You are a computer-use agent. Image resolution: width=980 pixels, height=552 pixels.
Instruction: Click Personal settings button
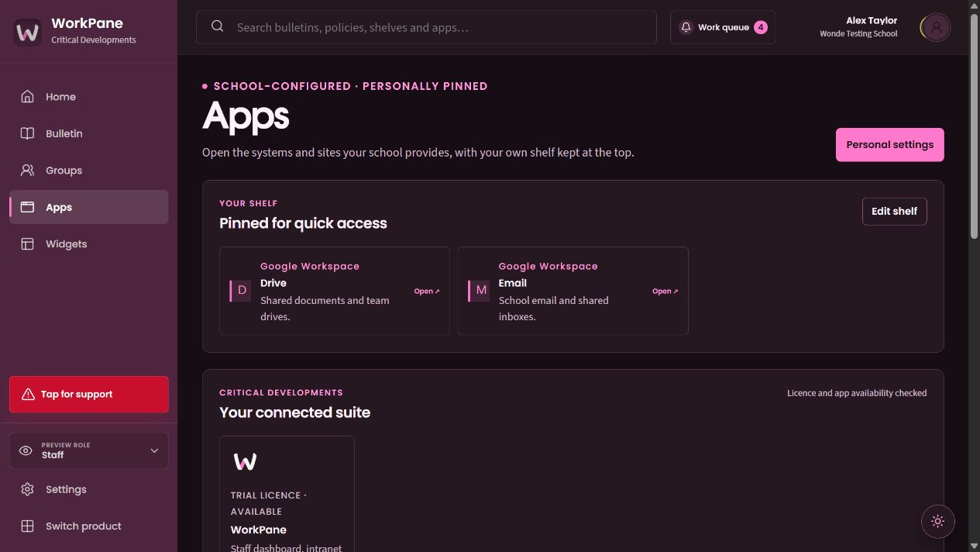point(889,145)
